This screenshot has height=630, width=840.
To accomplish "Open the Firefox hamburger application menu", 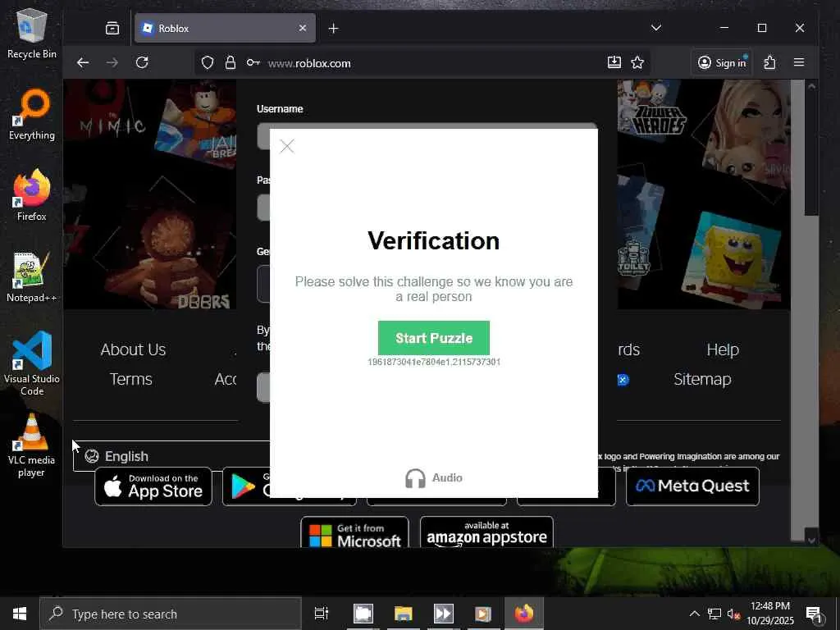I will click(799, 62).
